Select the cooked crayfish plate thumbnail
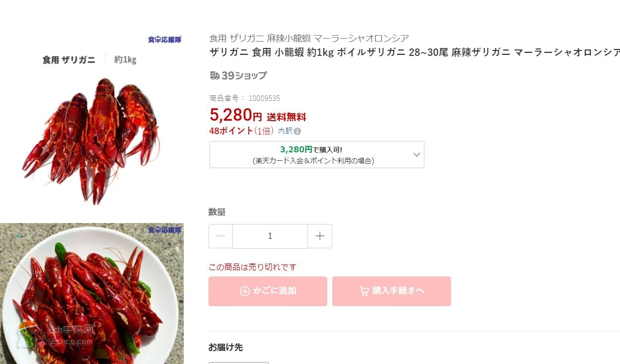This screenshot has width=620, height=364. point(92,294)
